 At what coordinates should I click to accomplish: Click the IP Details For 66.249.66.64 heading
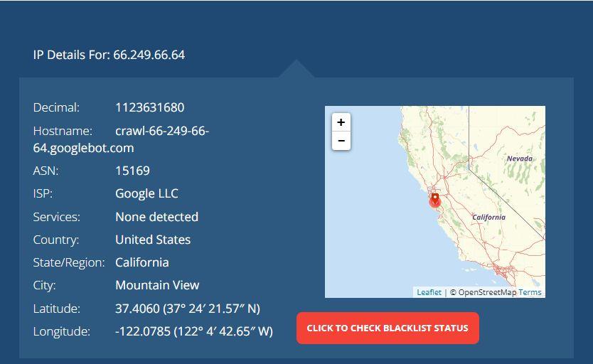pyautogui.click(x=109, y=55)
